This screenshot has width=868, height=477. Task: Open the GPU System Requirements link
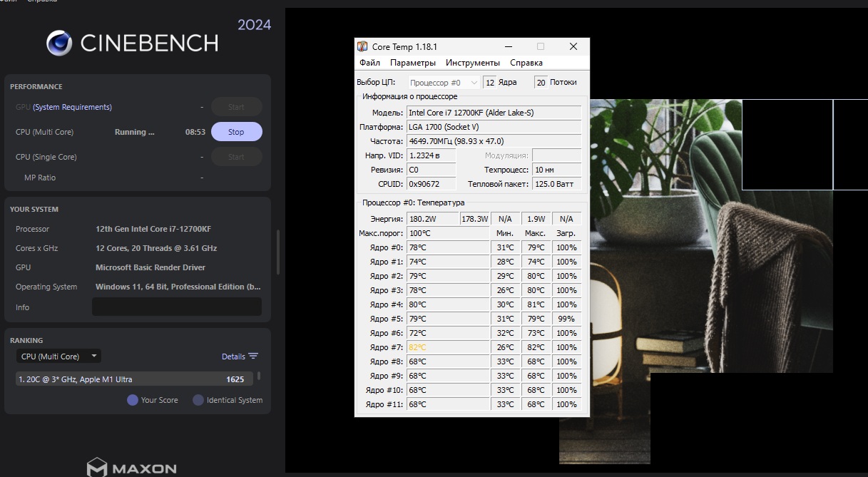tap(73, 107)
